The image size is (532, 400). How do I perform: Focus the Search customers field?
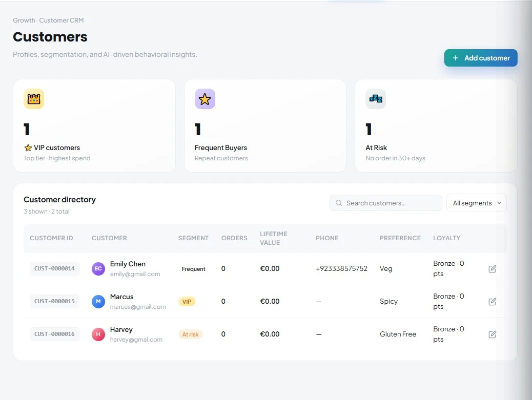point(386,203)
